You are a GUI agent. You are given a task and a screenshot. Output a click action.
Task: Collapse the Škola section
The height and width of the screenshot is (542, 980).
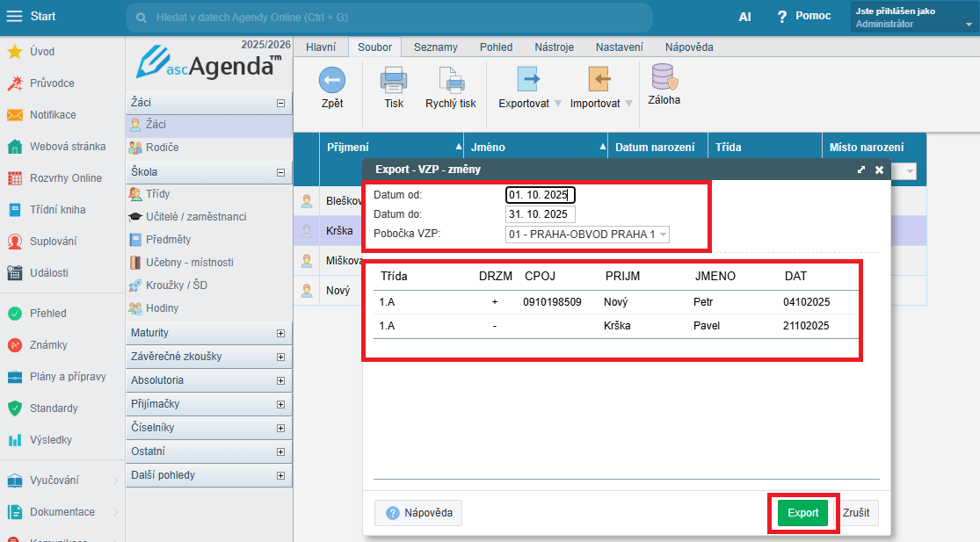click(280, 173)
